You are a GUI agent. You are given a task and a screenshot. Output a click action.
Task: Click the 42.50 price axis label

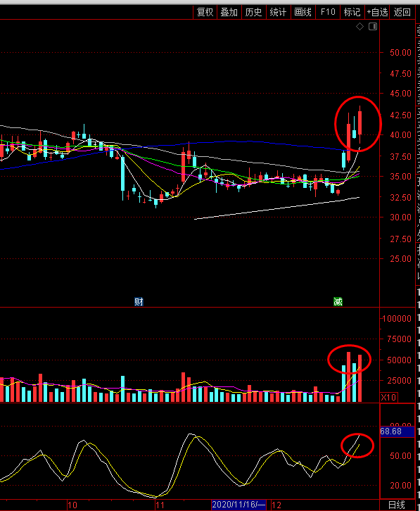point(400,115)
